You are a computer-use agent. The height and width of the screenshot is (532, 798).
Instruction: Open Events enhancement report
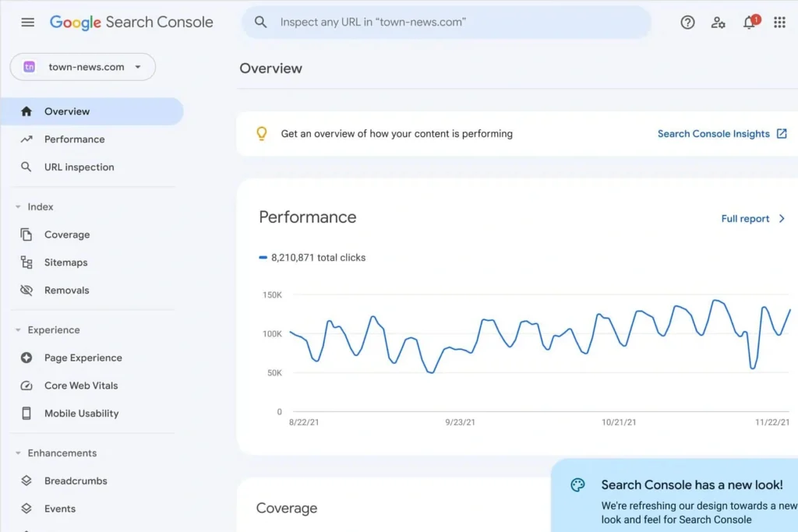(x=92, y=509)
